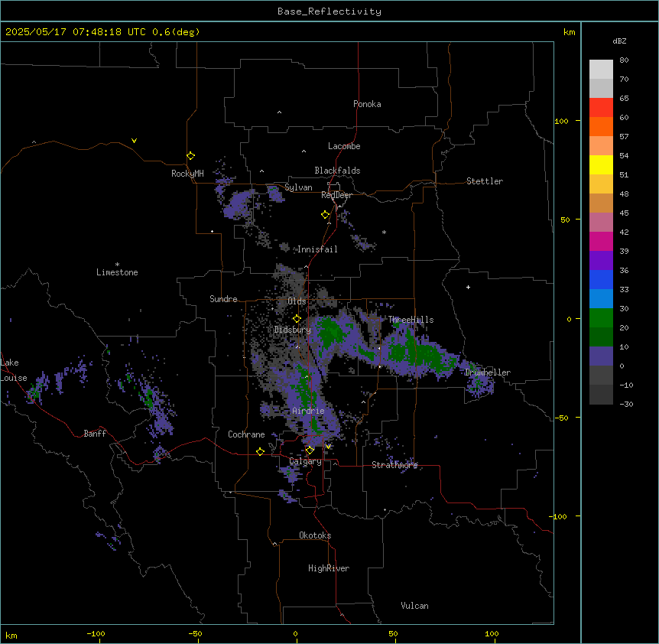Screen dimensions: 659x644
Task: Click the magenta 39 dBZ legend swatch
Action: point(601,241)
